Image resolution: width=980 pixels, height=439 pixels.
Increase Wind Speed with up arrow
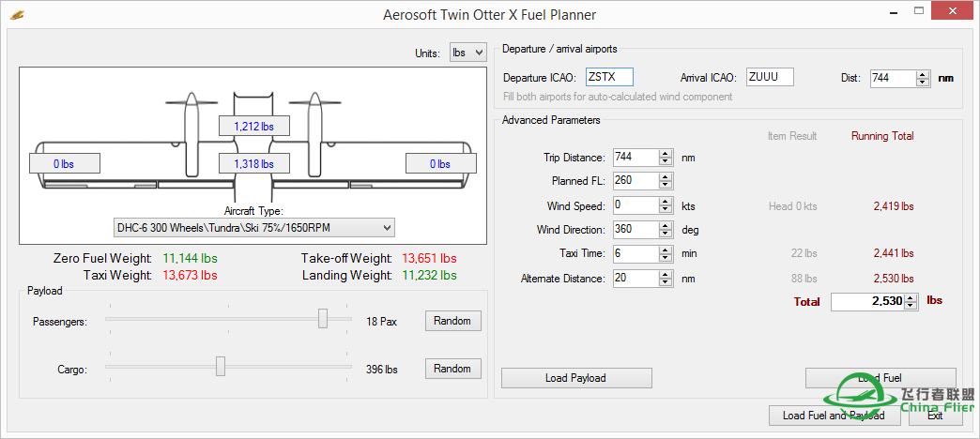point(666,202)
